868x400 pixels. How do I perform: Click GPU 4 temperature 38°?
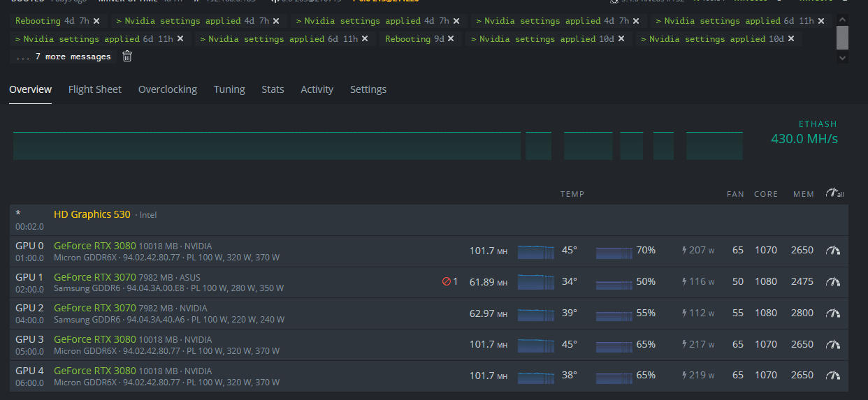[570, 375]
